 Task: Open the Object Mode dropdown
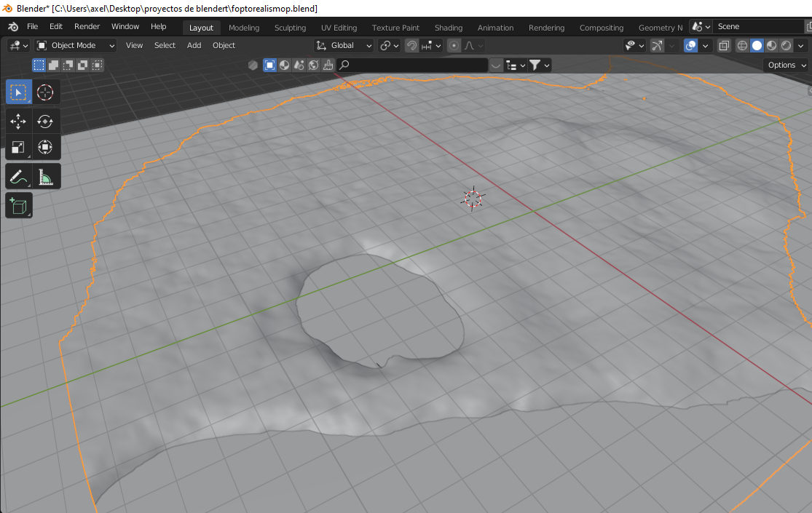pos(76,46)
